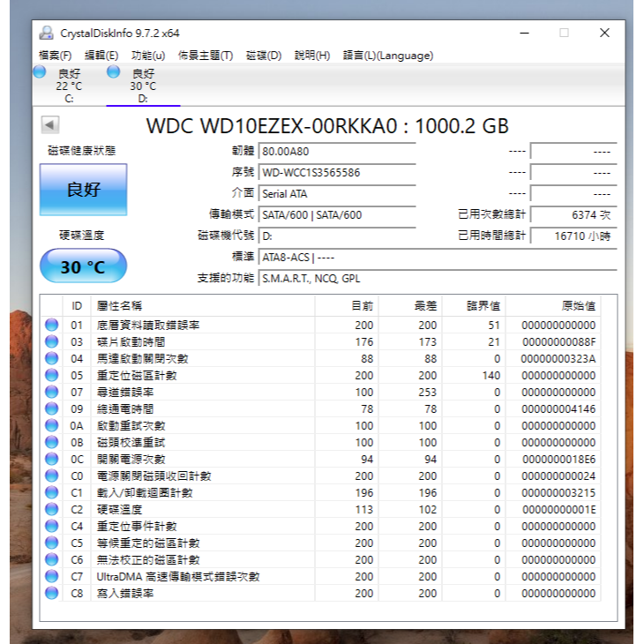
Task: Click the CrystalDiskInfo app icon in title bar
Action: coord(47,33)
